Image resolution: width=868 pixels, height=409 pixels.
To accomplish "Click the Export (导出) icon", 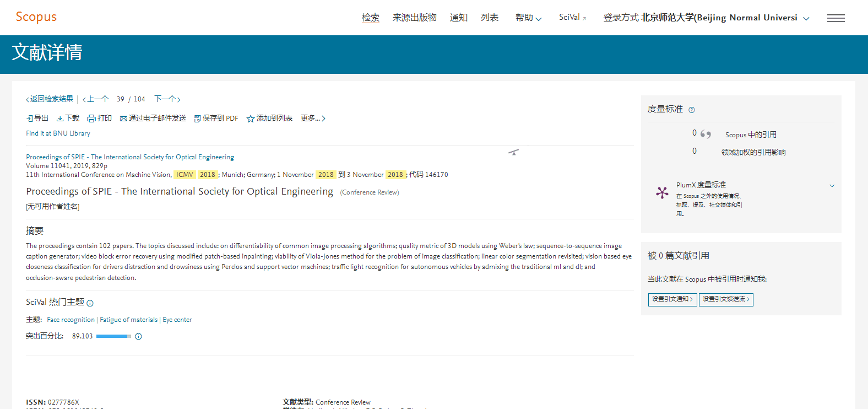I will [30, 119].
